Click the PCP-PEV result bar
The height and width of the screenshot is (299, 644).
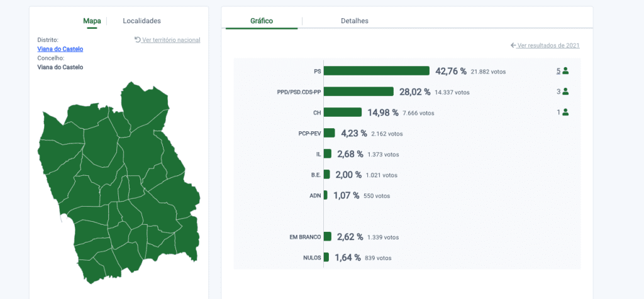coord(330,133)
